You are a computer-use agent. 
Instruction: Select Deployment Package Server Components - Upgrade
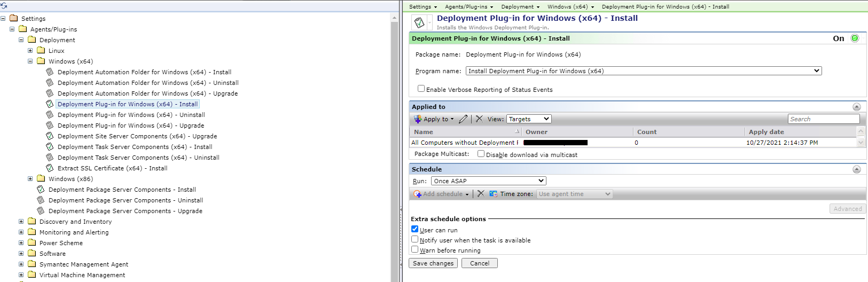tap(126, 211)
